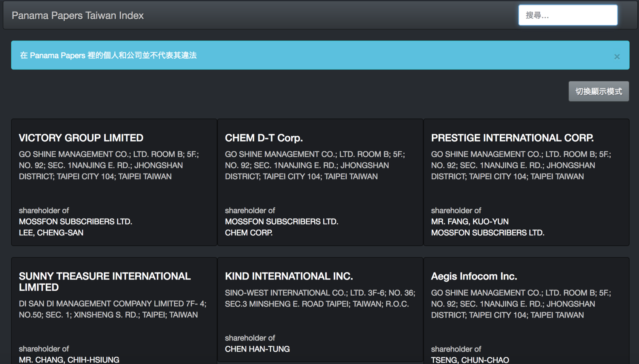Click the address text in PRESTIGE INTERNATIONAL card
Image resolution: width=639 pixels, height=364 pixels.
click(x=521, y=165)
